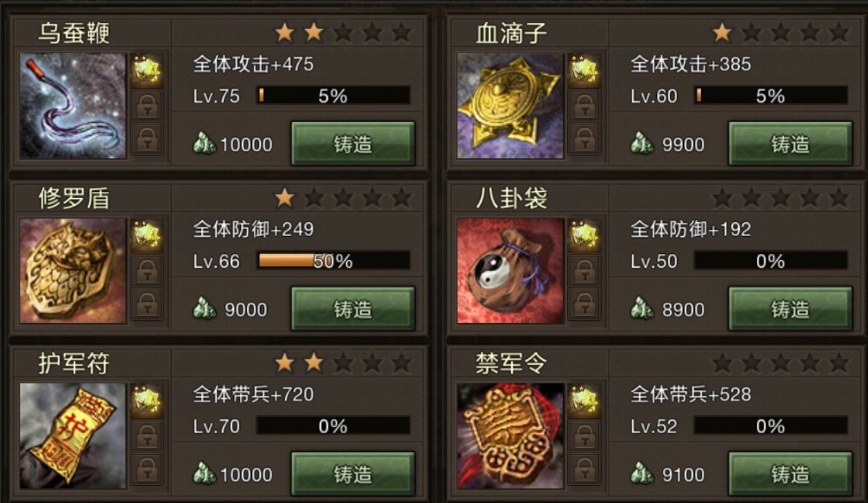Forge 护军符 using its 铸造 button
Viewport: 868px width, 503px height.
coord(353,474)
